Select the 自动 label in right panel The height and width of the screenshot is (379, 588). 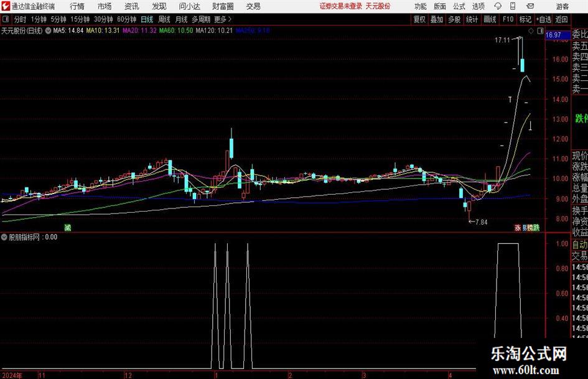pyautogui.click(x=580, y=245)
